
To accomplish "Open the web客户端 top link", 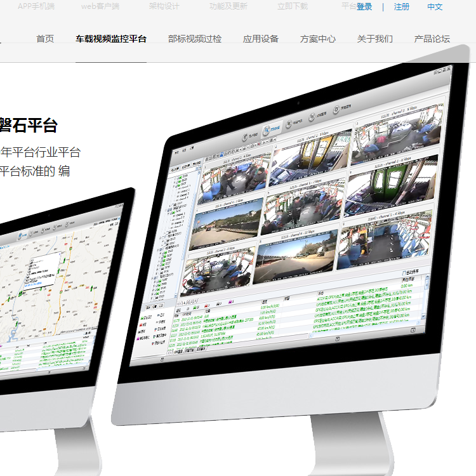I will tap(100, 6).
